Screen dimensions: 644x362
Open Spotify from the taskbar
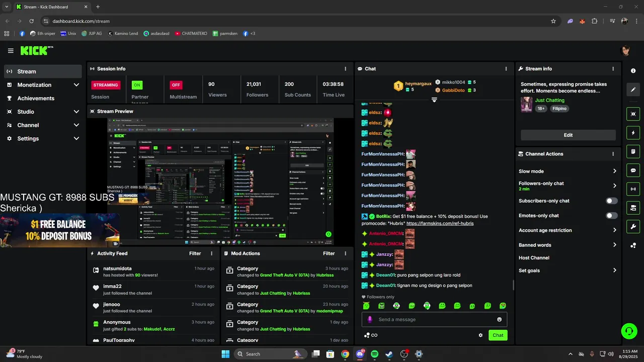pyautogui.click(x=374, y=354)
